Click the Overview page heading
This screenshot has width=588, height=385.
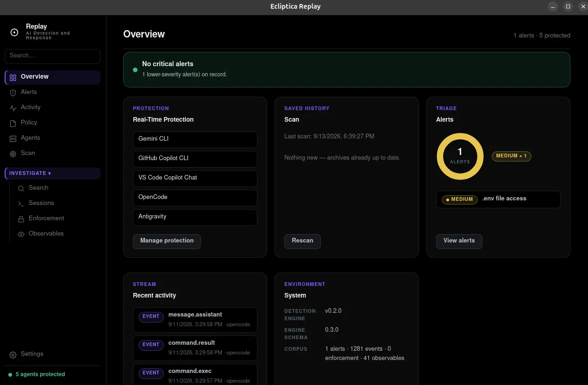144,34
